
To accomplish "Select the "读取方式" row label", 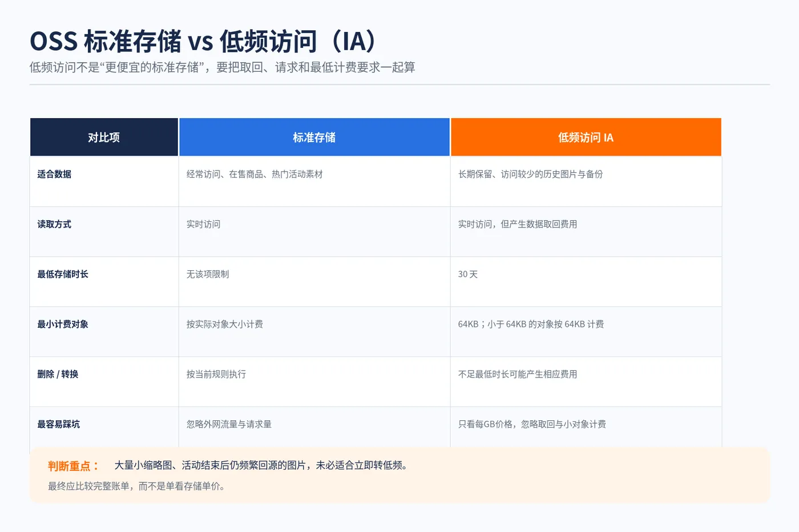I will 54,225.
